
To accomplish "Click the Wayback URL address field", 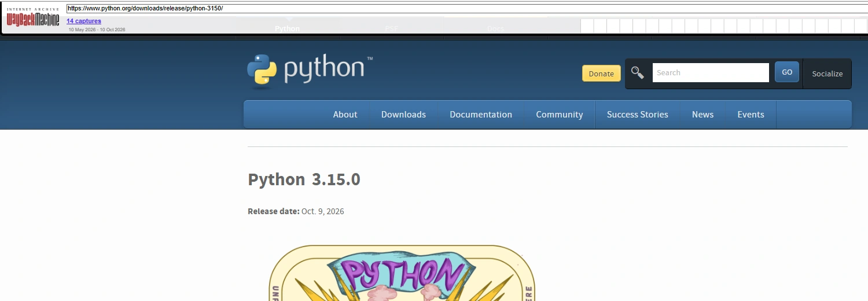I will (x=466, y=9).
